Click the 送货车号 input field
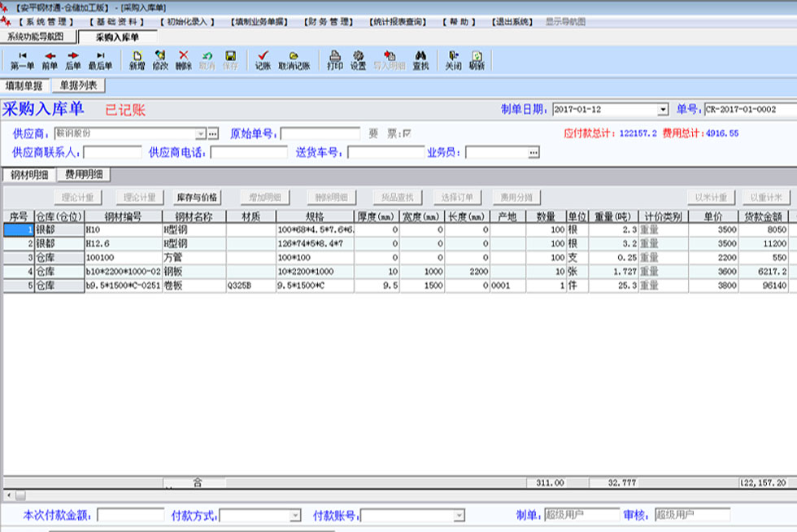The width and height of the screenshot is (797, 532). click(385, 152)
